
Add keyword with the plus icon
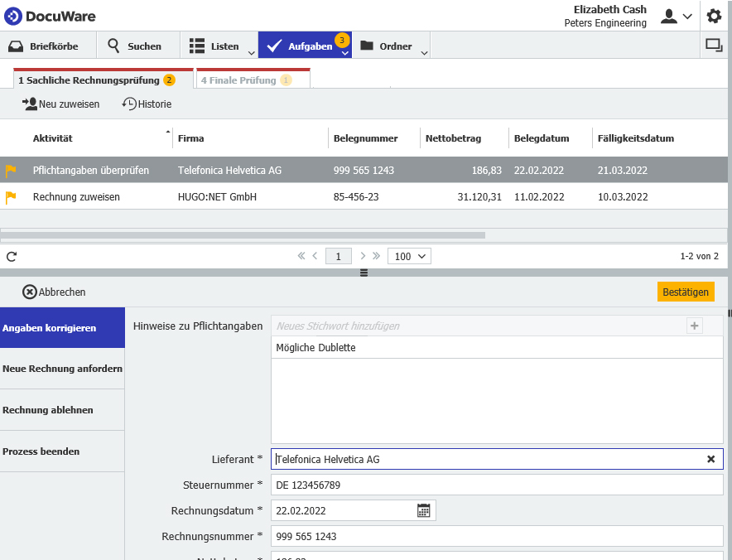click(695, 326)
